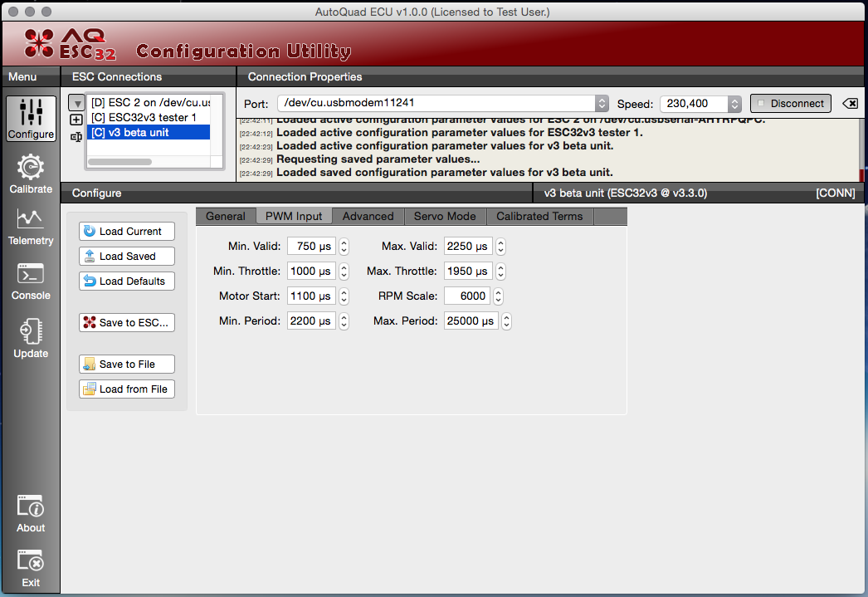Open the Port dropdown arrows
The height and width of the screenshot is (597, 868).
[x=602, y=104]
